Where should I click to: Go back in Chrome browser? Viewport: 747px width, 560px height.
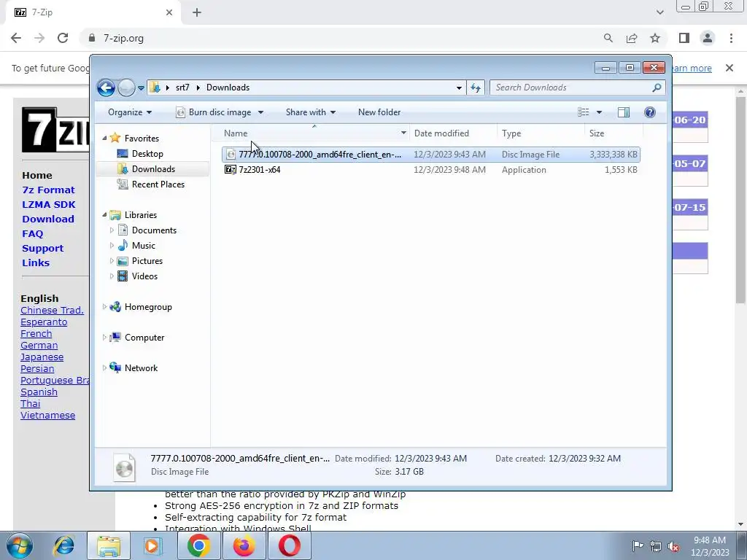pyautogui.click(x=16, y=38)
